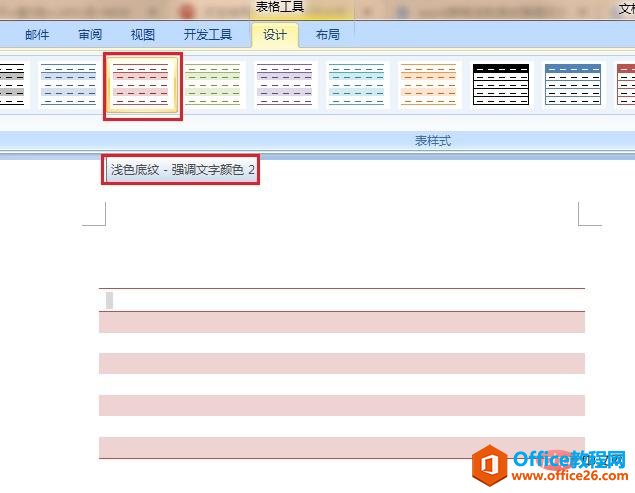The height and width of the screenshot is (493, 635).
Task: Open the 审阅 ribbon tab
Action: pos(90,35)
